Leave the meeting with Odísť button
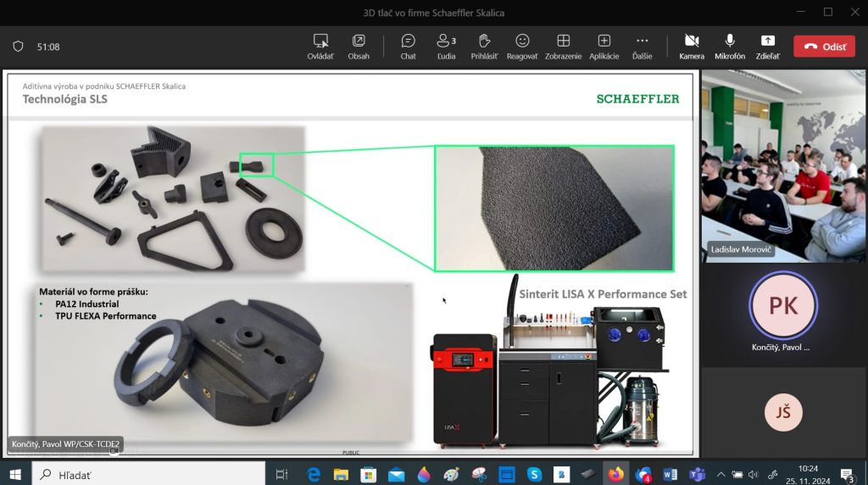The height and width of the screenshot is (485, 868). 824,47
